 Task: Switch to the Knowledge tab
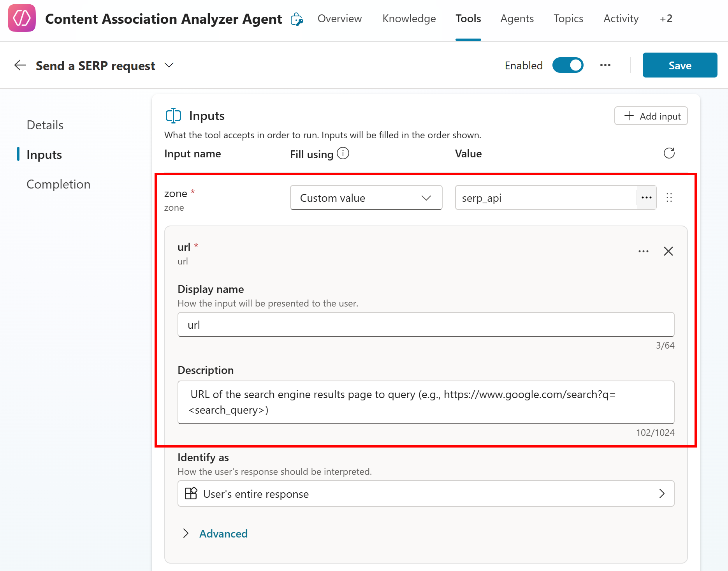point(409,18)
